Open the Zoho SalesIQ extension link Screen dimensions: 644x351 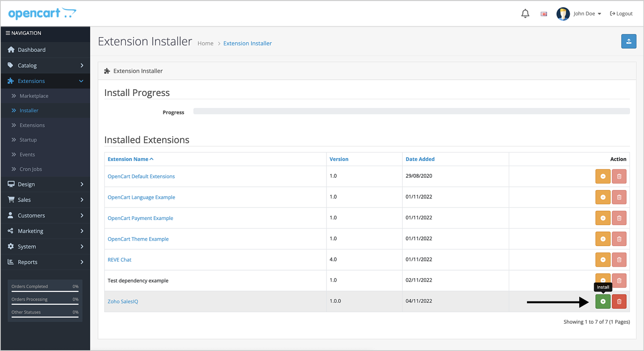point(123,301)
